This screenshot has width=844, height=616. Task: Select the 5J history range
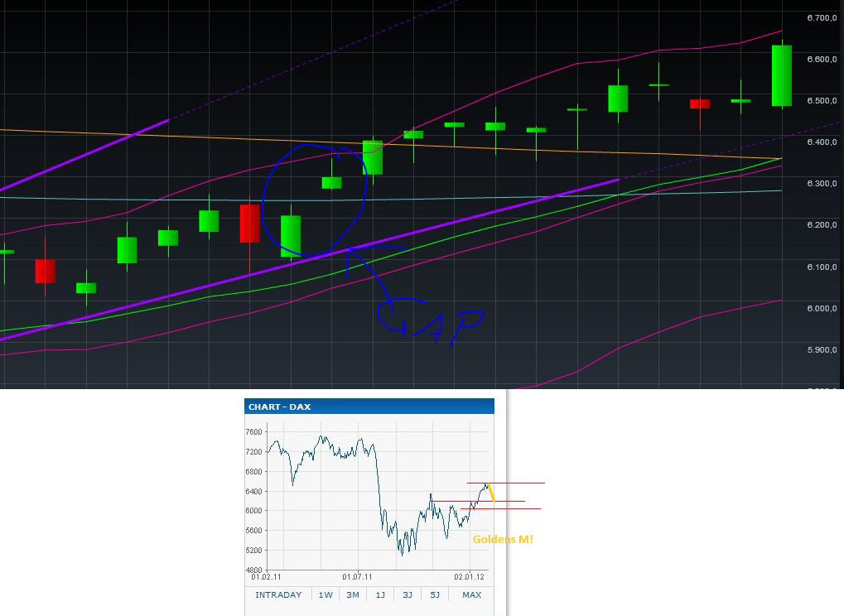tap(434, 594)
